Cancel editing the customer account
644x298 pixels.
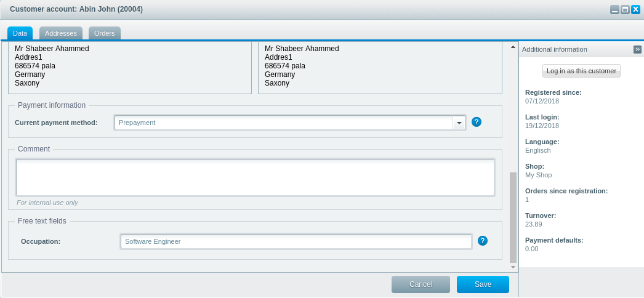point(421,284)
